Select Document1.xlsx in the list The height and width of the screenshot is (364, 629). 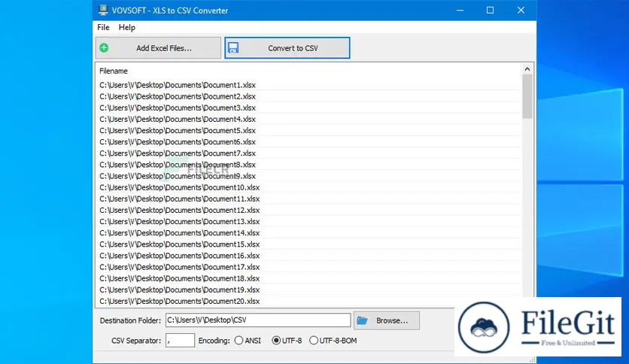(178, 85)
